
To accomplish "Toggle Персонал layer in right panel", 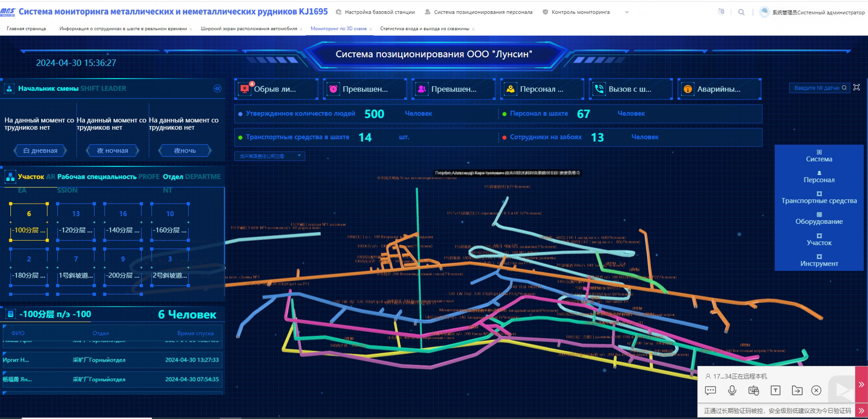I will point(819,177).
